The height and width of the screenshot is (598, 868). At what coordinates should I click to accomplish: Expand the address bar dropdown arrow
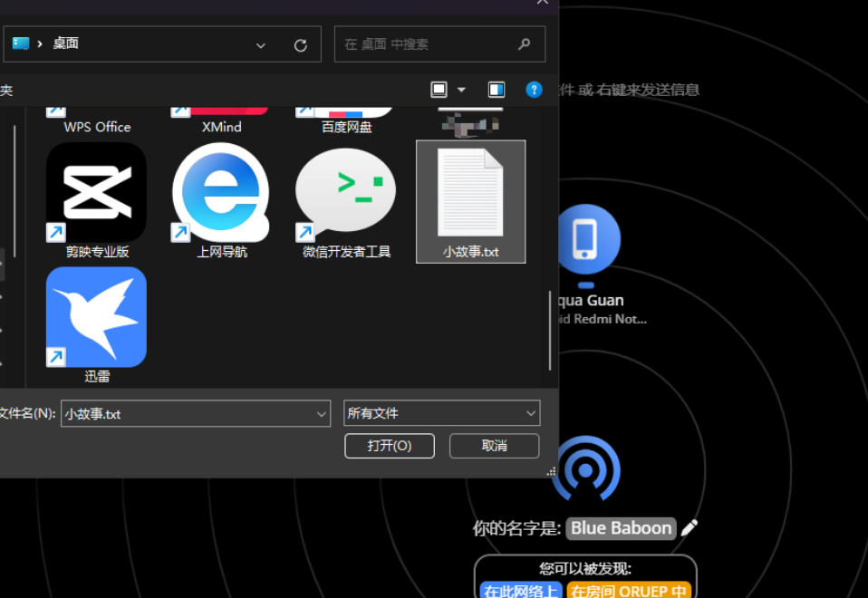click(261, 43)
